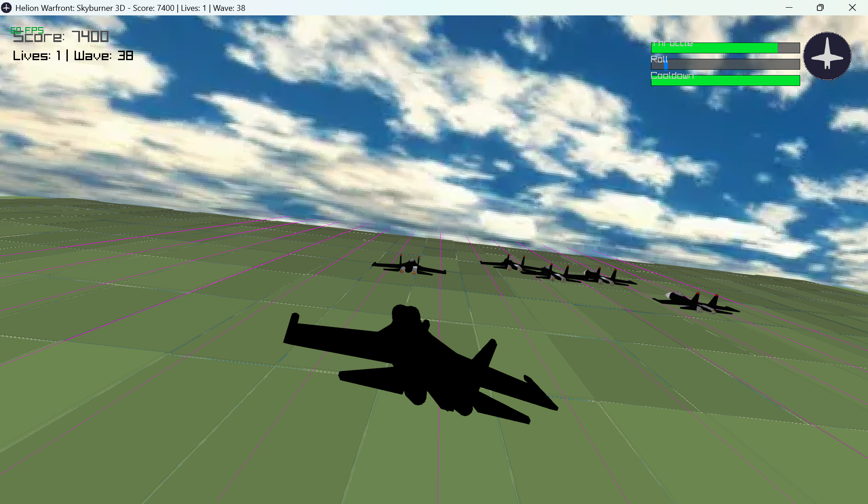This screenshot has height=504, width=868.
Task: Click the green Throttle bar
Action: [x=714, y=48]
